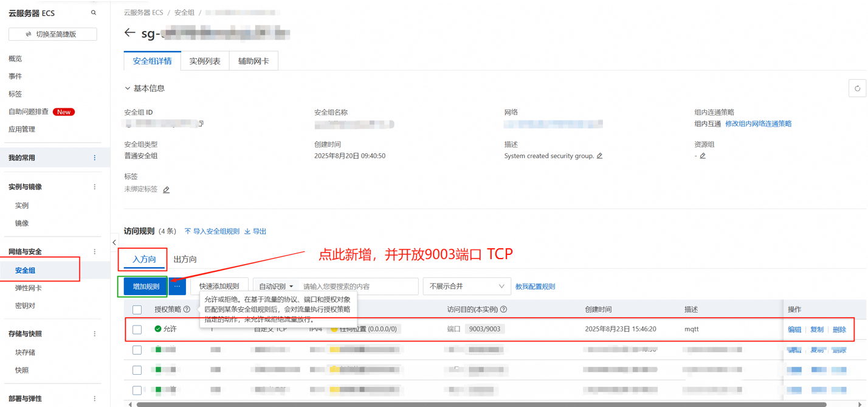Viewport: 868px width, 407px height.
Task: Open the three-dot menu for 实例与镜像
Action: point(94,187)
